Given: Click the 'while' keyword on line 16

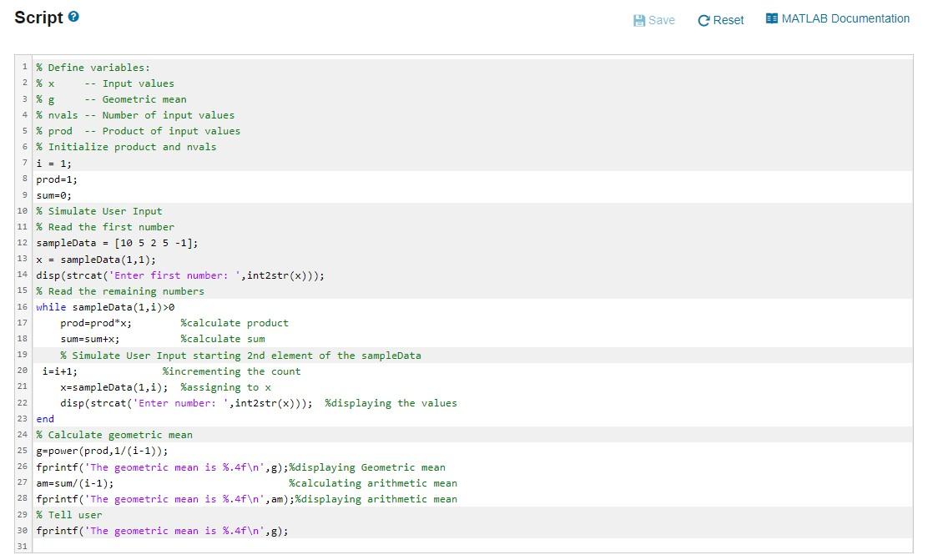Looking at the screenshot, I should coord(51,307).
